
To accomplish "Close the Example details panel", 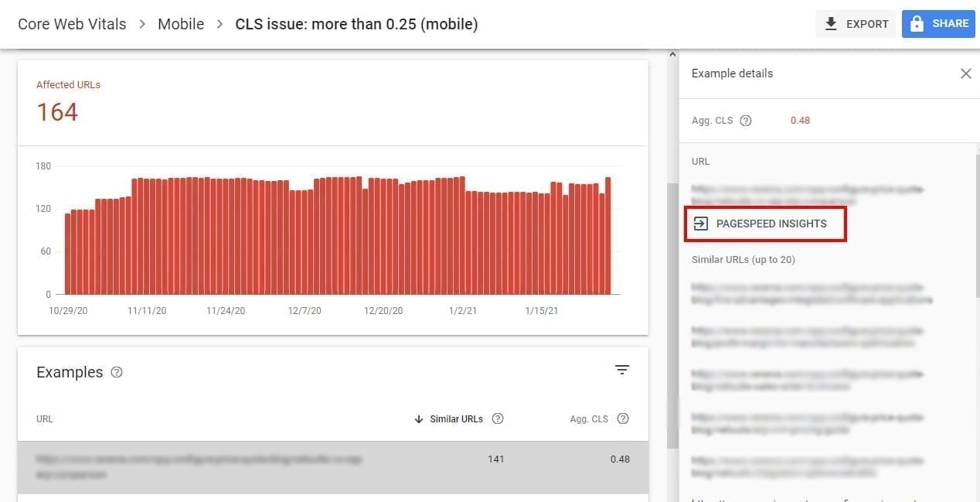I will (x=965, y=73).
